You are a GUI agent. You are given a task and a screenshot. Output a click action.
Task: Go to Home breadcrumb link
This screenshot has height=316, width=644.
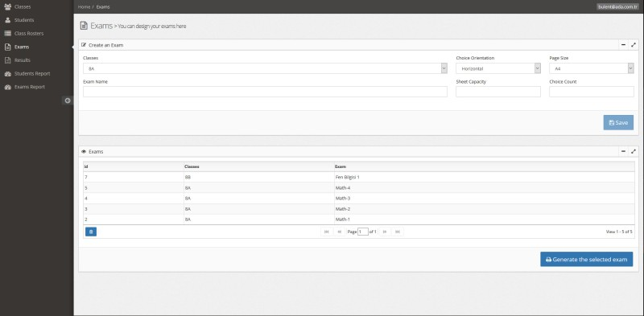tap(84, 7)
